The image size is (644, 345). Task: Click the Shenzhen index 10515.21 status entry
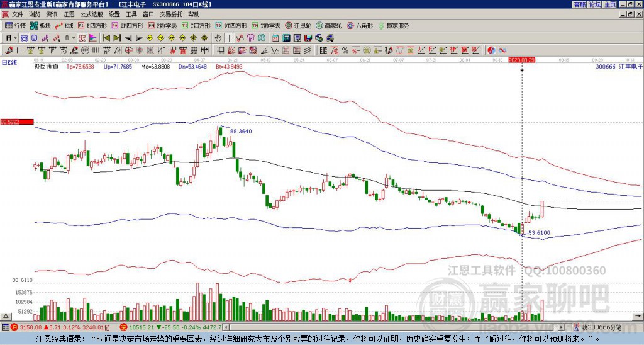170,327
